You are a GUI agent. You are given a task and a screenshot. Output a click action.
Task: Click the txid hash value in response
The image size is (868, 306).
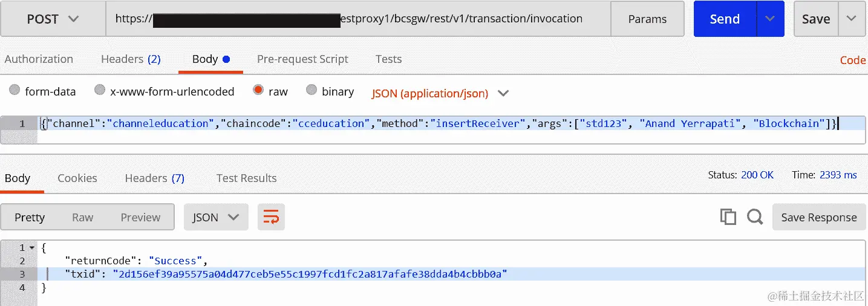310,275
